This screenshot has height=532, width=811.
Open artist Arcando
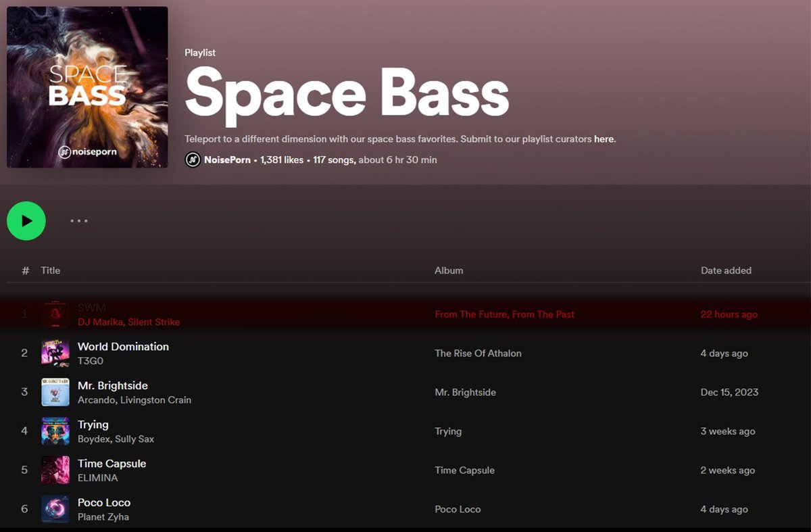(x=95, y=400)
